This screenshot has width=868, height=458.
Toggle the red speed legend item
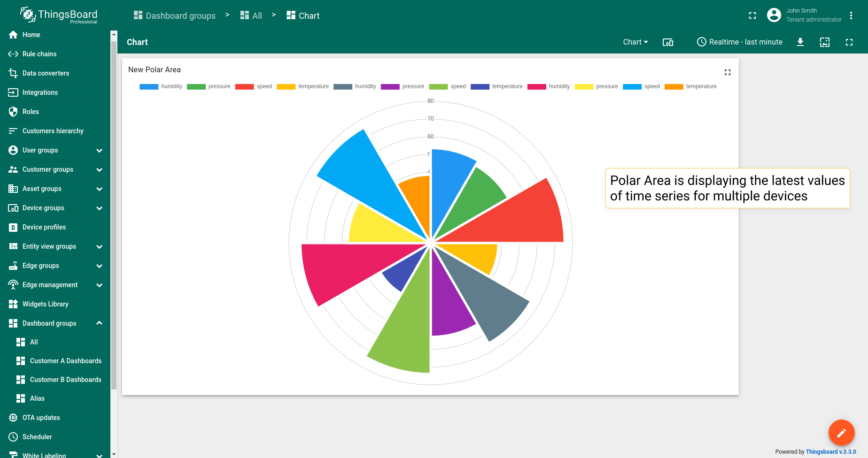[254, 86]
